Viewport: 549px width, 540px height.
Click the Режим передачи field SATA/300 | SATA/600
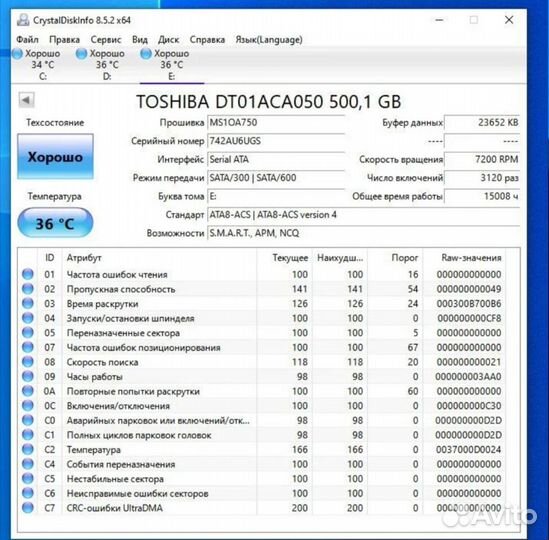click(x=276, y=178)
